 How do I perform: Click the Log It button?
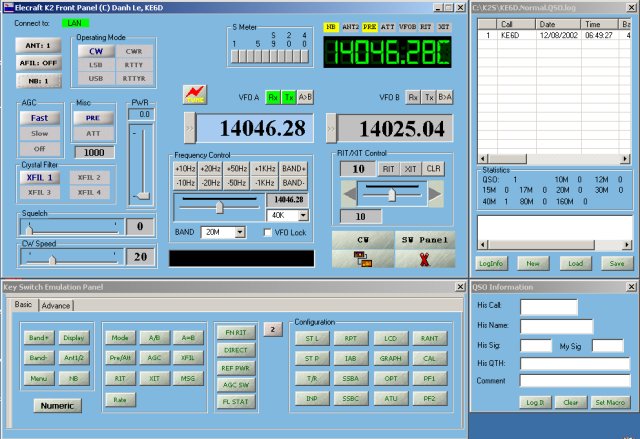point(535,402)
